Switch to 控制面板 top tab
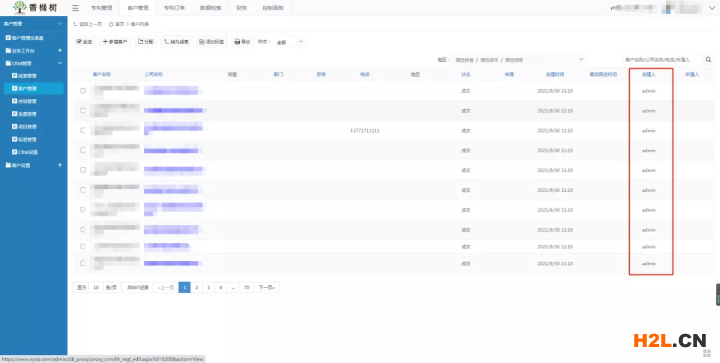This screenshot has width=720, height=363. point(273,8)
